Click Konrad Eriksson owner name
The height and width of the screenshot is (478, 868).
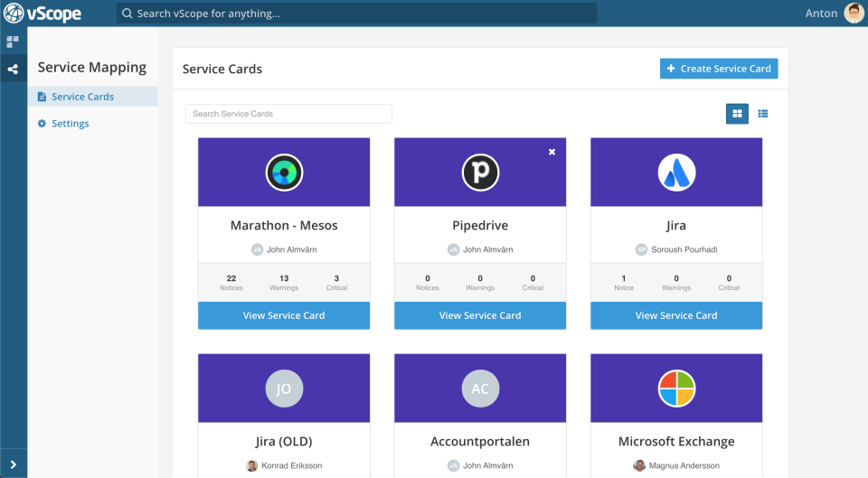click(x=292, y=465)
